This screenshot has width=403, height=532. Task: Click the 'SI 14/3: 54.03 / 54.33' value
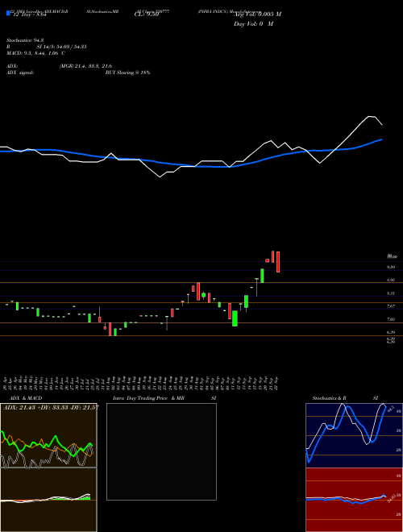tap(61, 47)
